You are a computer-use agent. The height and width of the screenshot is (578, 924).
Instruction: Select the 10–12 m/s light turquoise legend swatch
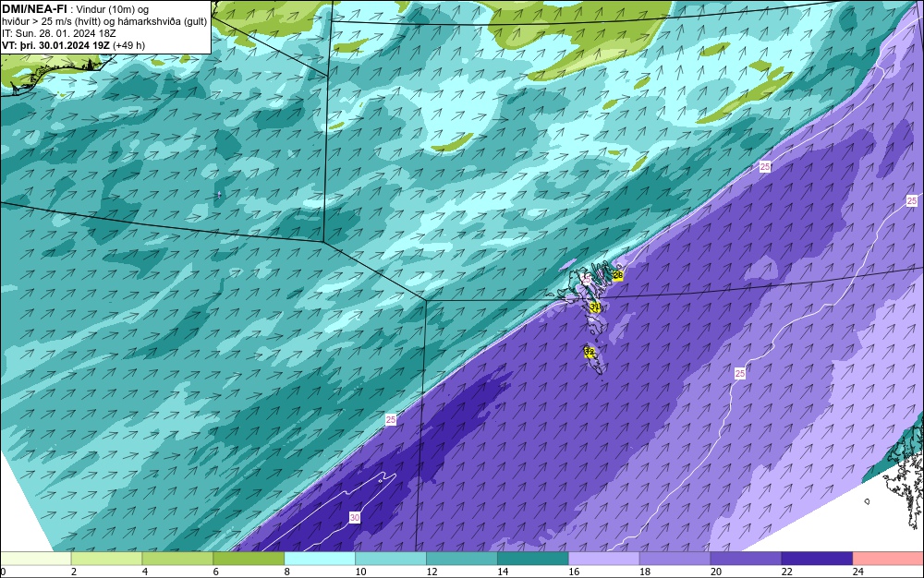[391, 559]
